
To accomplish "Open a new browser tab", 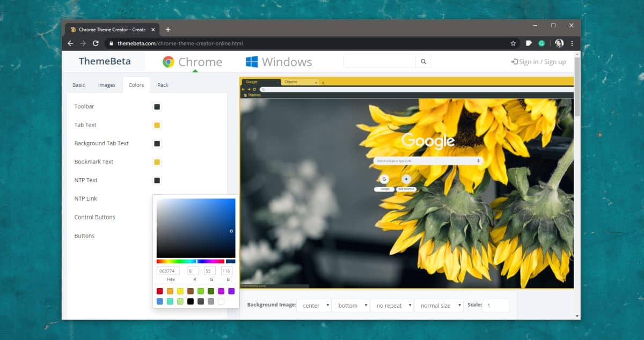I will [x=168, y=29].
